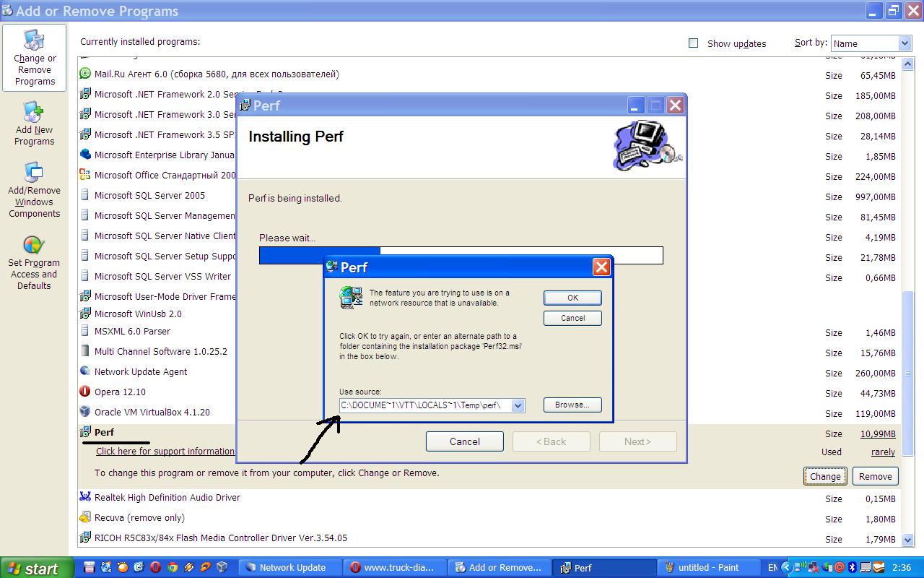Viewport: 924px width, 578px height.
Task: Open the Start menu
Action: point(37,568)
